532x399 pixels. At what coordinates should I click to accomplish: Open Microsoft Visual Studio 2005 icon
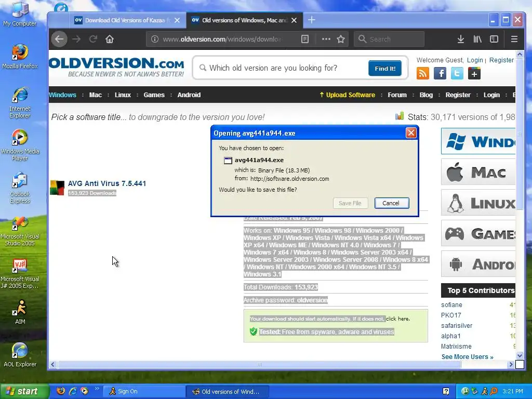point(20,231)
